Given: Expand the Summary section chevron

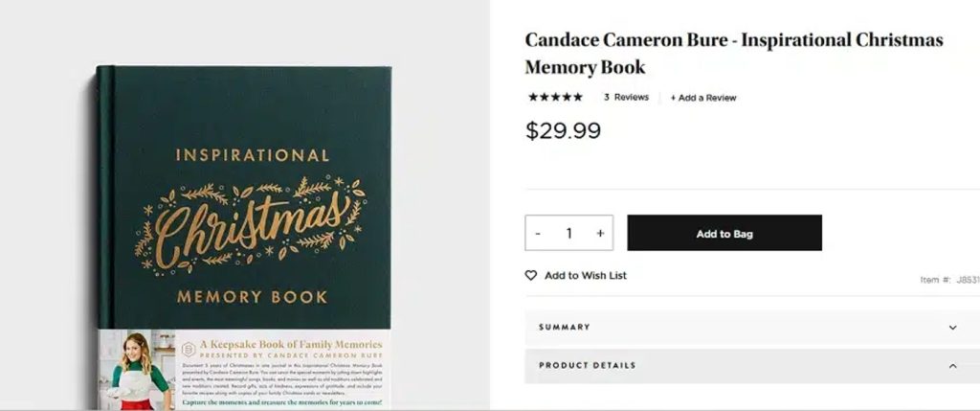Looking at the screenshot, I should point(952,328).
